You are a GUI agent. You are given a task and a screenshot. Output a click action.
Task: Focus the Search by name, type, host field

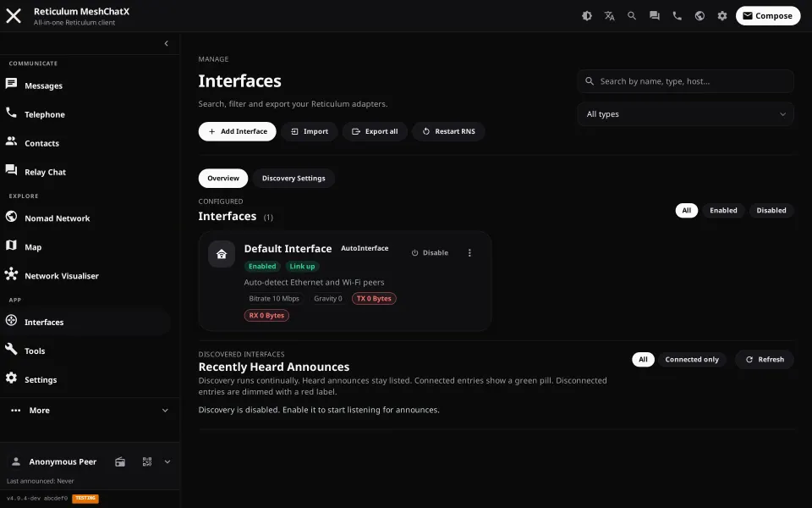click(685, 81)
